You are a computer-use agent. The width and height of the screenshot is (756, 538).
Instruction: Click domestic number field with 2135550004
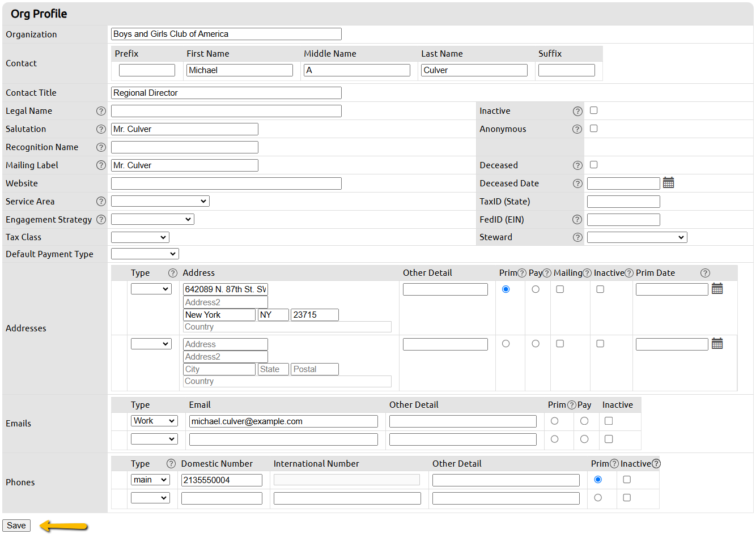(222, 480)
